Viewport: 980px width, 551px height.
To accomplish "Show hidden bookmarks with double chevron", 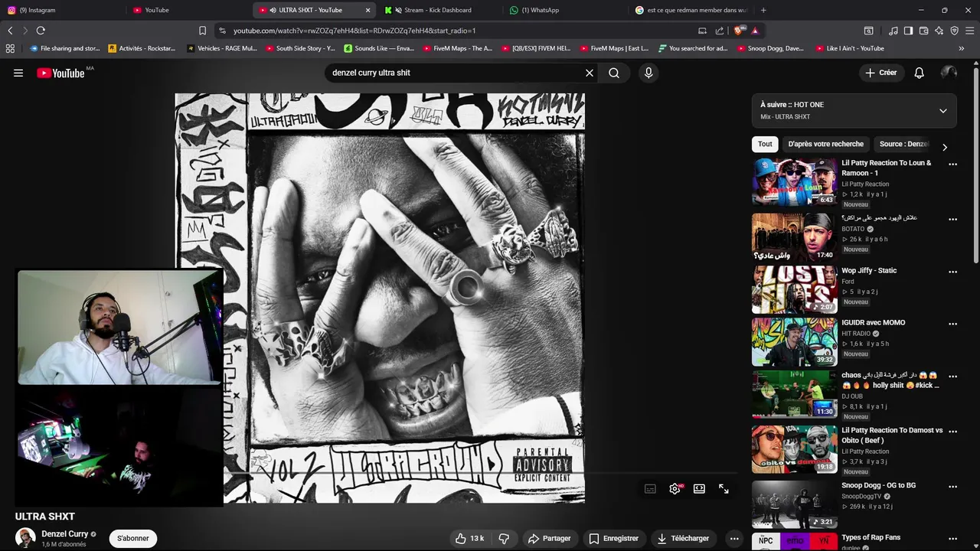I will [x=962, y=48].
